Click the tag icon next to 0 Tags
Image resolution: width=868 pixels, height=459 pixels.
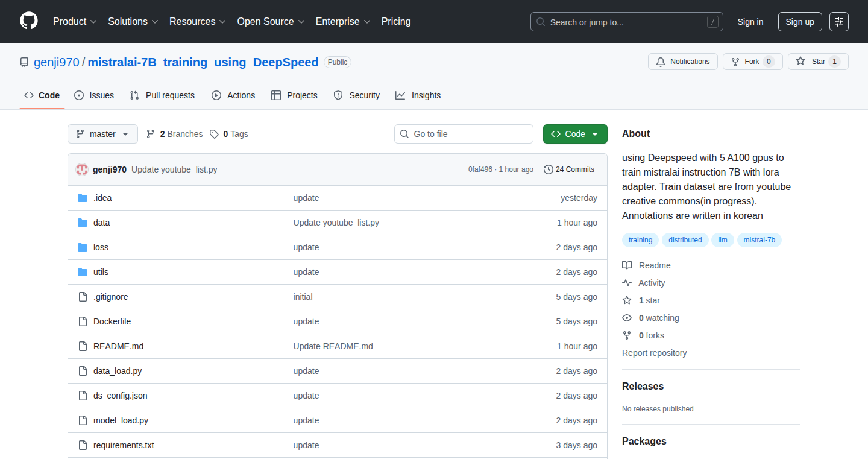coord(214,134)
